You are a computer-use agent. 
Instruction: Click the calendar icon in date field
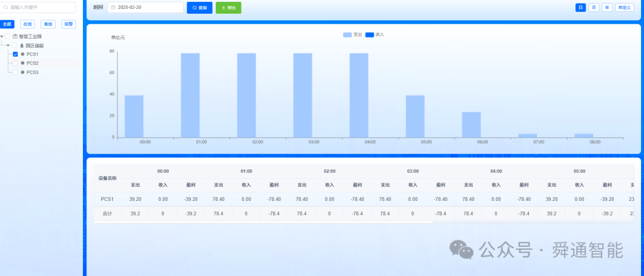tap(113, 8)
